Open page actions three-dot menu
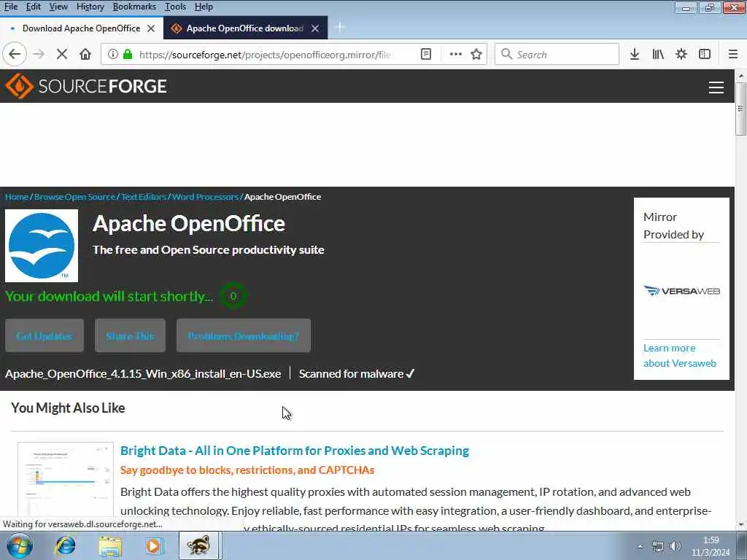 pos(456,54)
